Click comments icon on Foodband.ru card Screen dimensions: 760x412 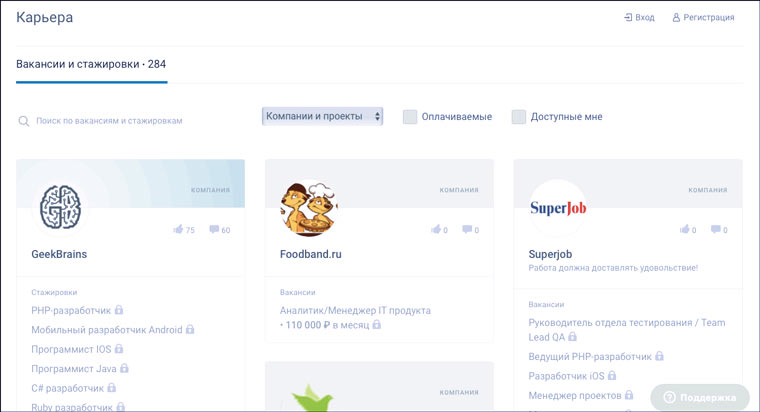point(467,229)
